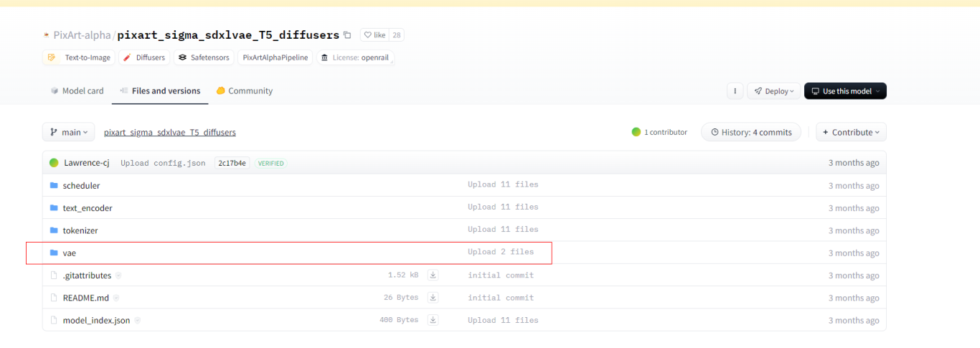Open the README.md file
The height and width of the screenshot is (348, 980).
(86, 298)
